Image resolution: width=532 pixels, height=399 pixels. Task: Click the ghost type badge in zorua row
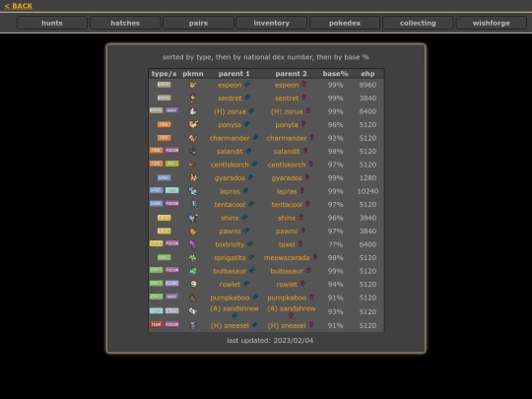click(x=172, y=110)
